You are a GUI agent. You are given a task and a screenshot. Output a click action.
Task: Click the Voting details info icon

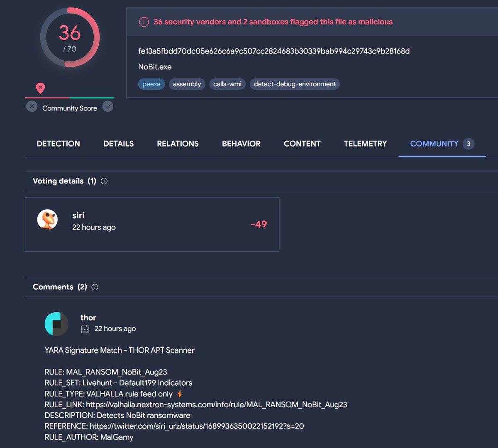coord(104,181)
